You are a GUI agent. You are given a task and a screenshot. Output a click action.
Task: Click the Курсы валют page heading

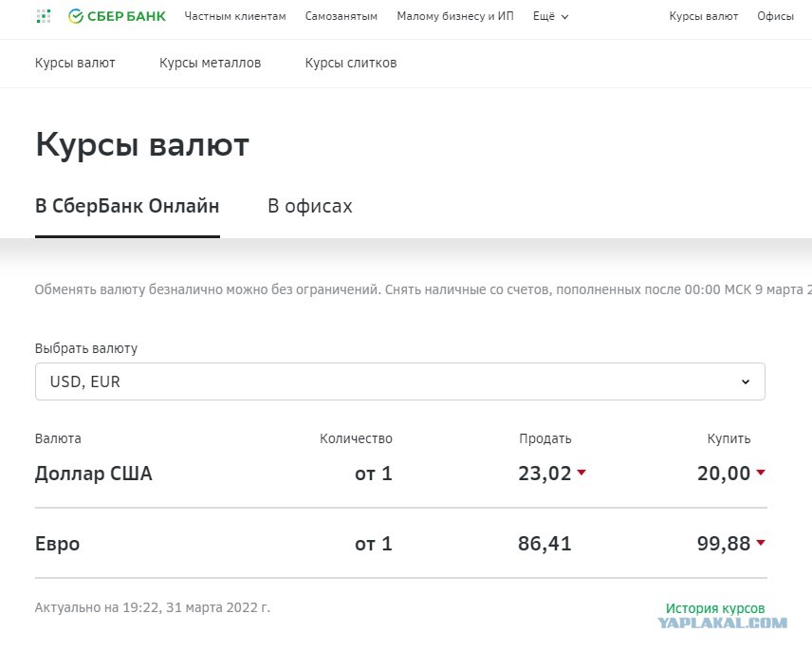pyautogui.click(x=142, y=144)
